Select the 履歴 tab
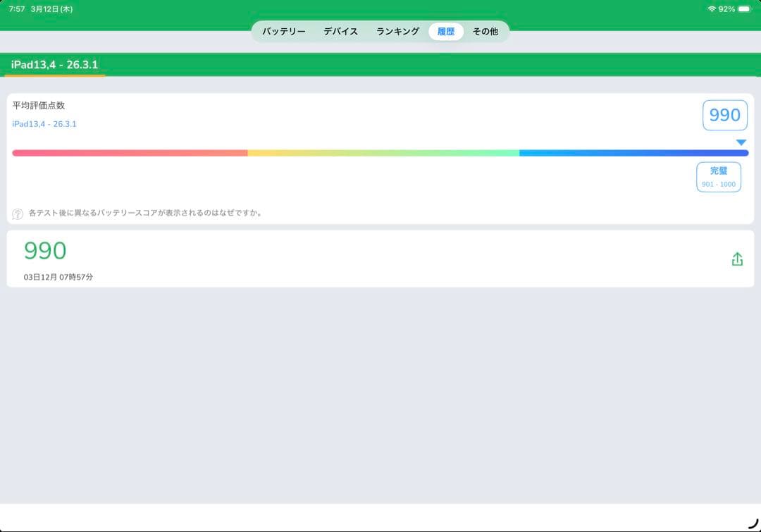 pyautogui.click(x=446, y=32)
